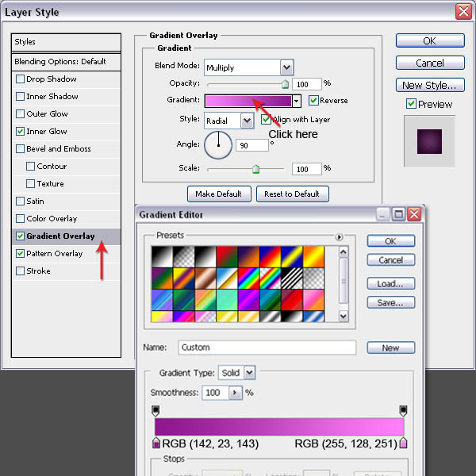The height and width of the screenshot is (476, 476).
Task: Select the left opacity stop above gradient bar
Action: [x=155, y=410]
